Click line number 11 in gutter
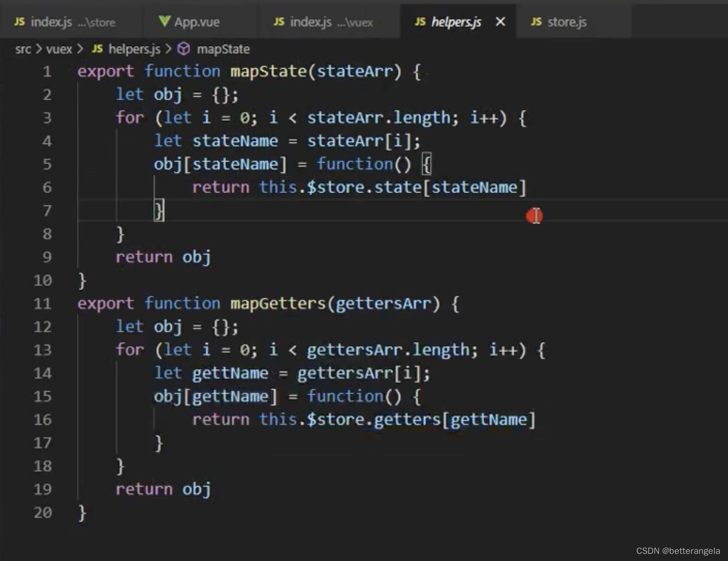This screenshot has width=728, height=561. (43, 304)
